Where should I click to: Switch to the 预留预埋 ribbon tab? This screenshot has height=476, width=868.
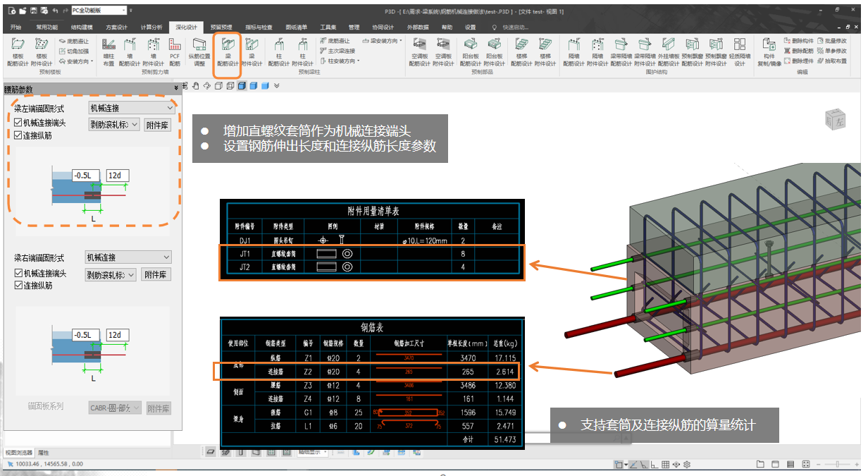[221, 27]
